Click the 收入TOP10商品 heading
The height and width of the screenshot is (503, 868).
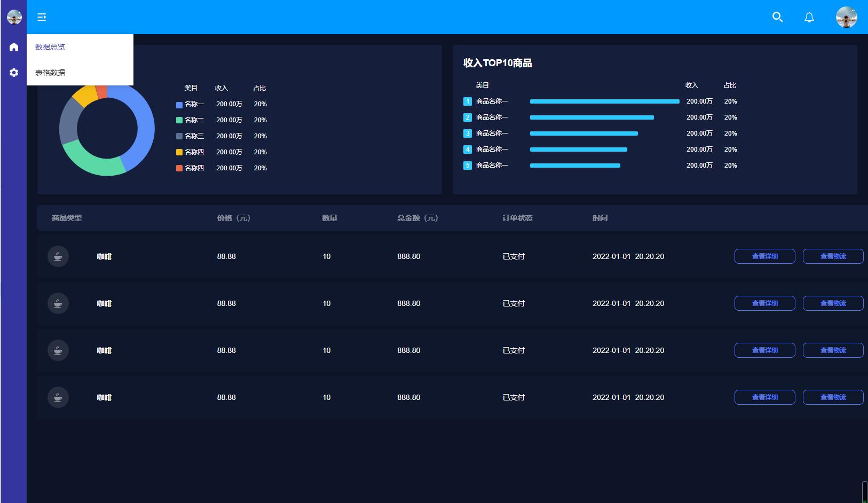498,63
